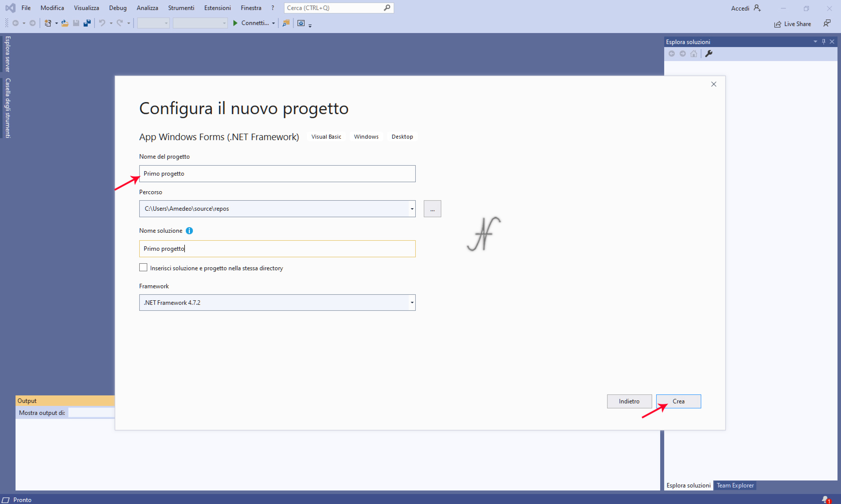Click the Save All icon
Viewport: 841px width, 504px height.
click(x=87, y=23)
